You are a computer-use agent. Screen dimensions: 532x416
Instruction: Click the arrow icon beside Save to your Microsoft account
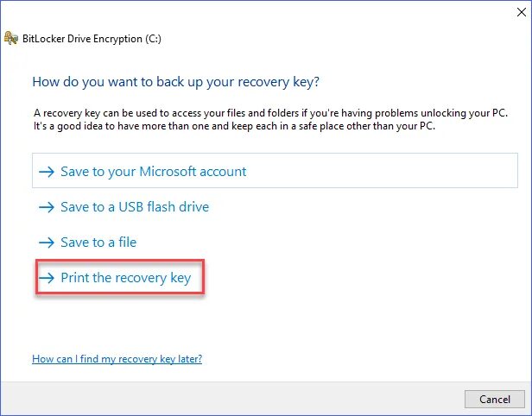click(x=47, y=172)
